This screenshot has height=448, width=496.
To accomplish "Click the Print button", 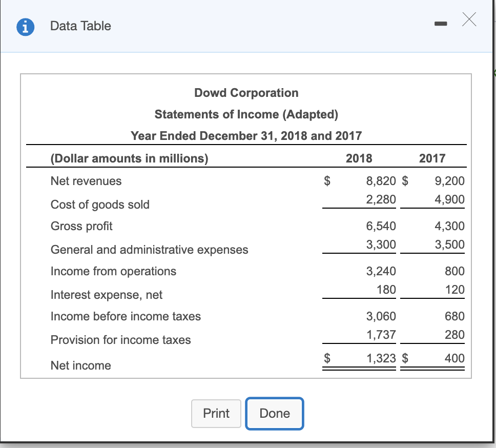I will click(216, 414).
